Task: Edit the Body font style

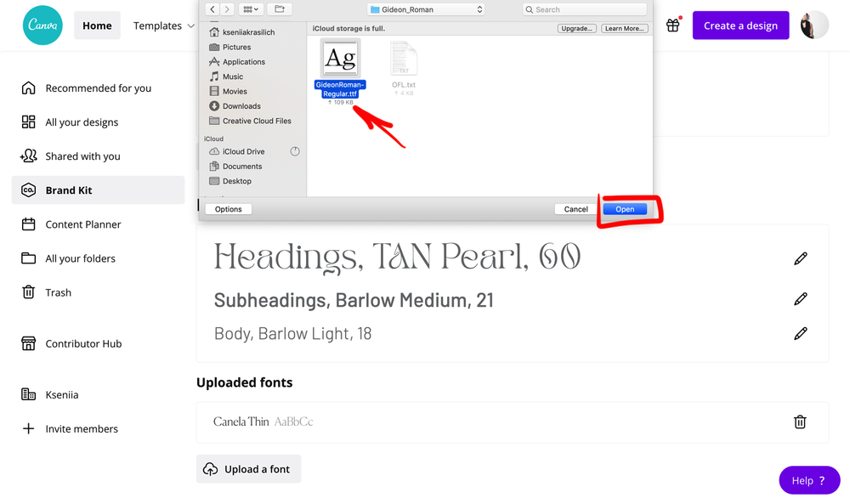Action: [800, 333]
